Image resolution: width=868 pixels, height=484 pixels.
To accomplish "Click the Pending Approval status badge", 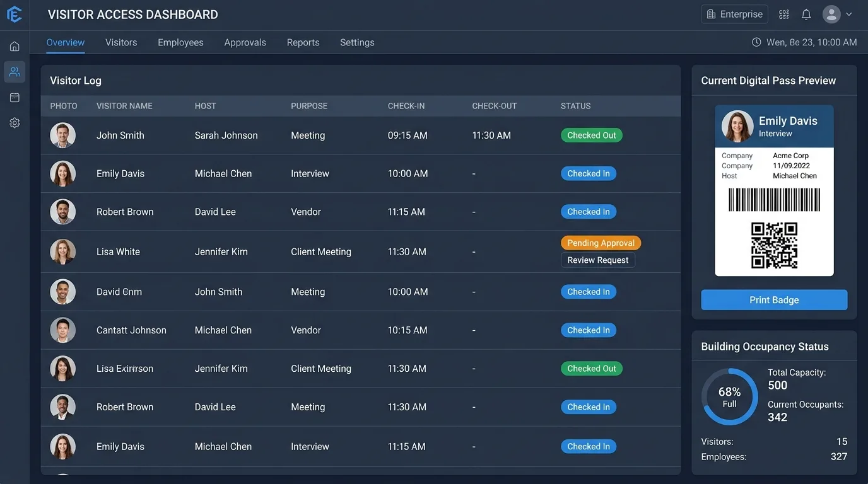I will pyautogui.click(x=601, y=243).
